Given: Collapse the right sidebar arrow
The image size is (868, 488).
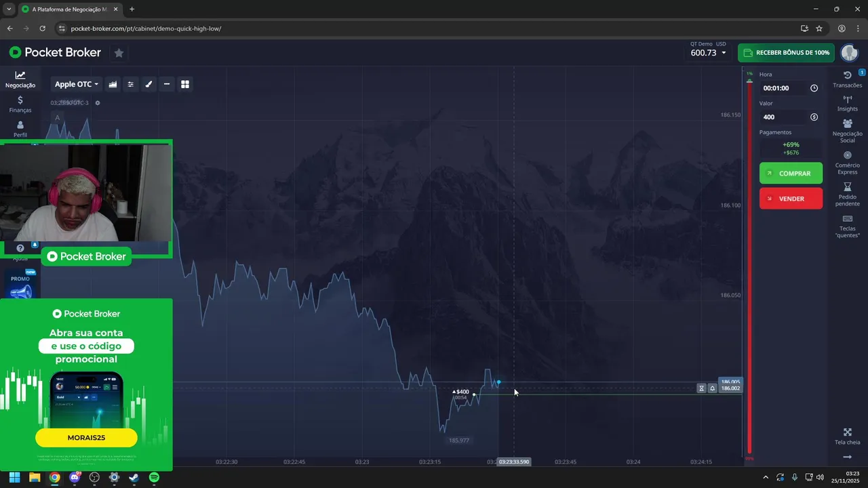Looking at the screenshot, I should (847, 457).
